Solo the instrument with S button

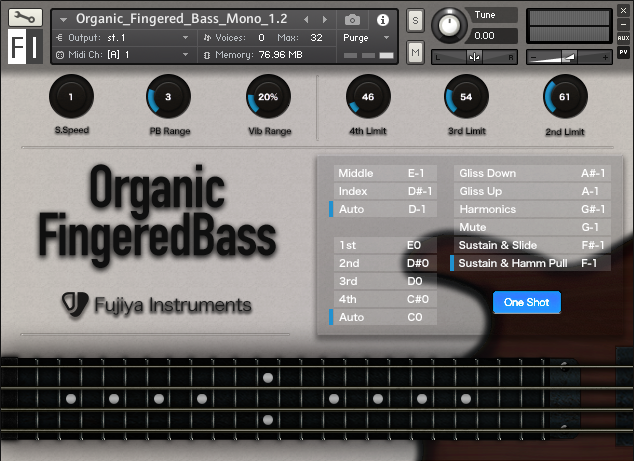pyautogui.click(x=415, y=20)
